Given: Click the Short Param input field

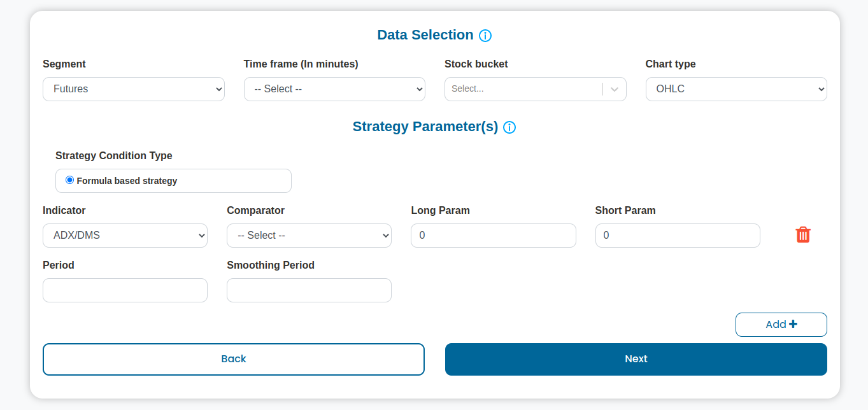Looking at the screenshot, I should 678,236.
